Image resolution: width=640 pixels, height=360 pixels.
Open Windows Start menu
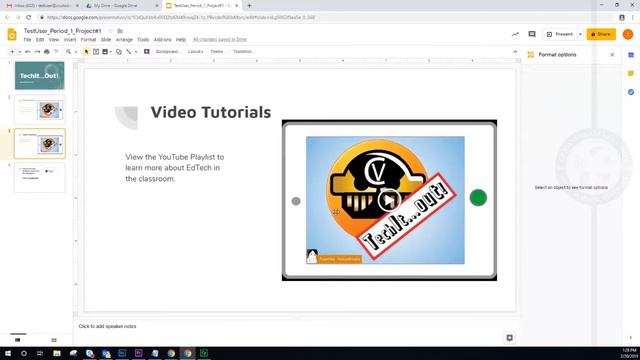(8, 353)
